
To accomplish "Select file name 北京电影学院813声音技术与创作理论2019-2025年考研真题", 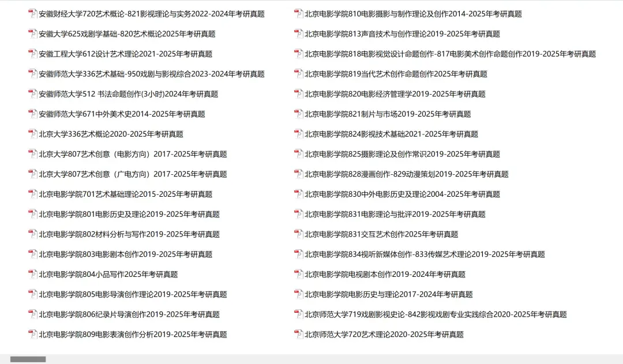I will (402, 34).
